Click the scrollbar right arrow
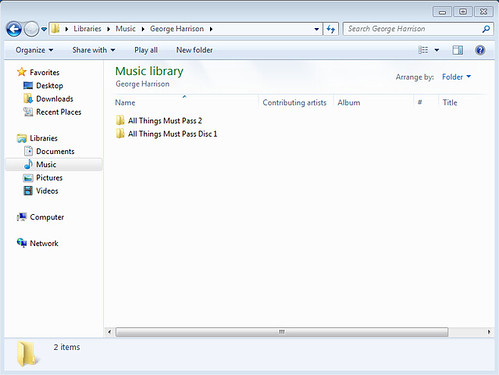499x375 pixels. (489, 332)
